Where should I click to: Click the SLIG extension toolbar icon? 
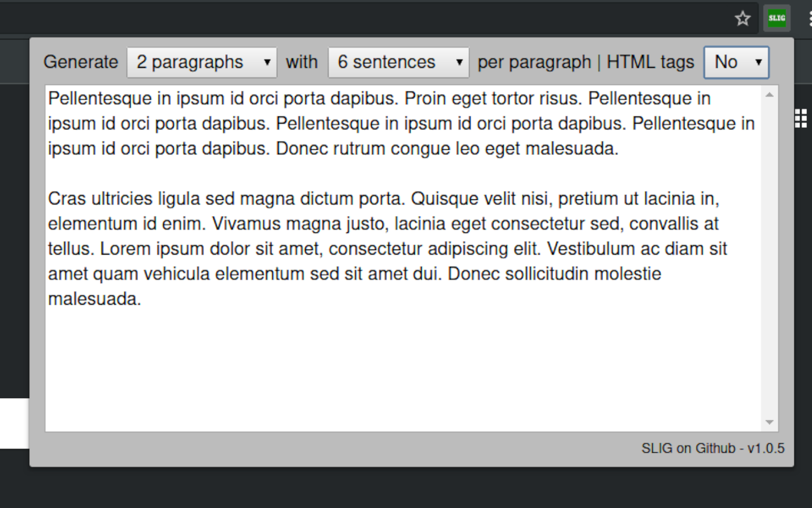tap(776, 18)
